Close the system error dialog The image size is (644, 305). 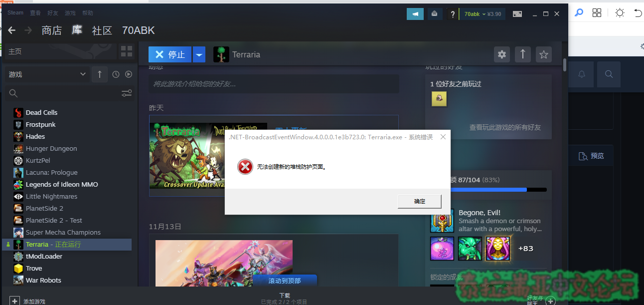443,137
